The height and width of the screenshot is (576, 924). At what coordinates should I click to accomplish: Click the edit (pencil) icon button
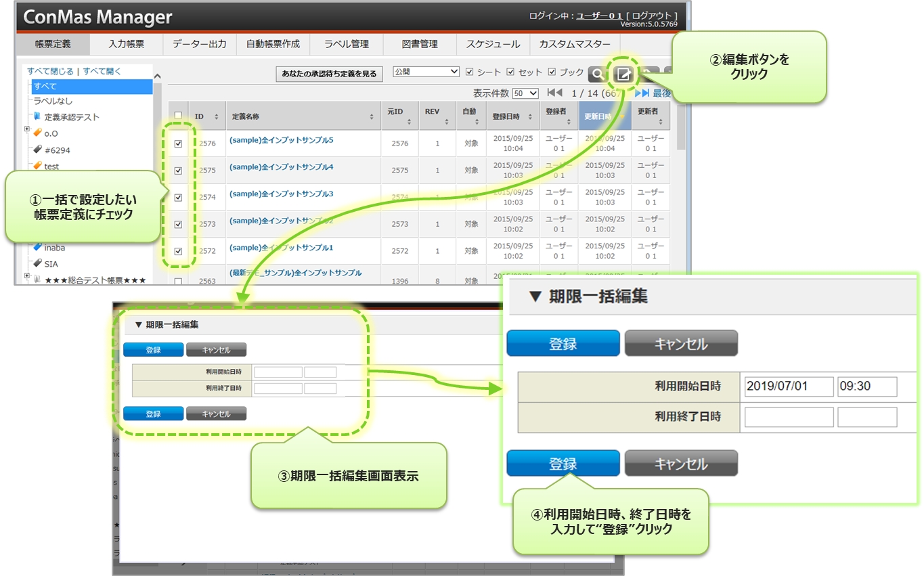click(623, 74)
